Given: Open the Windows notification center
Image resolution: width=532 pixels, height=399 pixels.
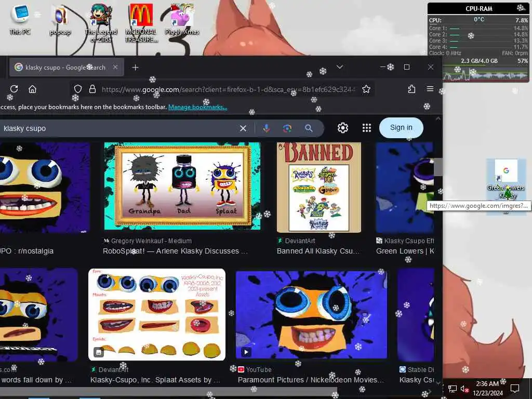Looking at the screenshot, I should click(515, 388).
